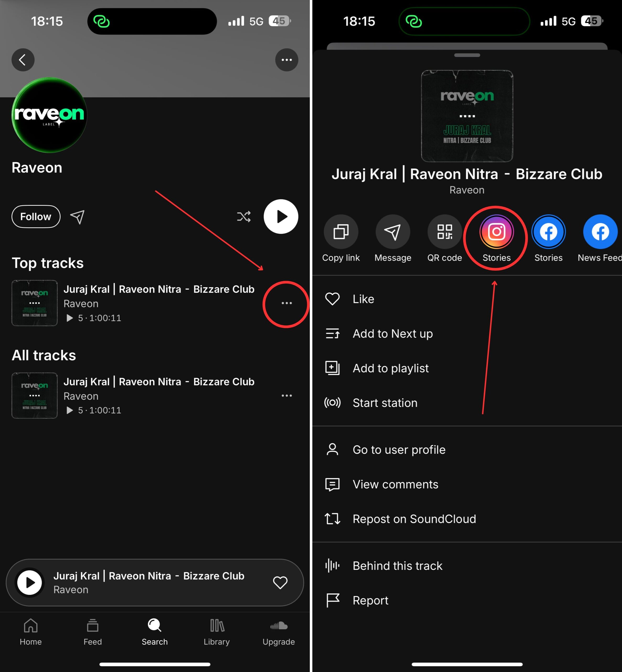The image size is (622, 672).
Task: Tap the track cover art in share sheet
Action: click(x=467, y=116)
